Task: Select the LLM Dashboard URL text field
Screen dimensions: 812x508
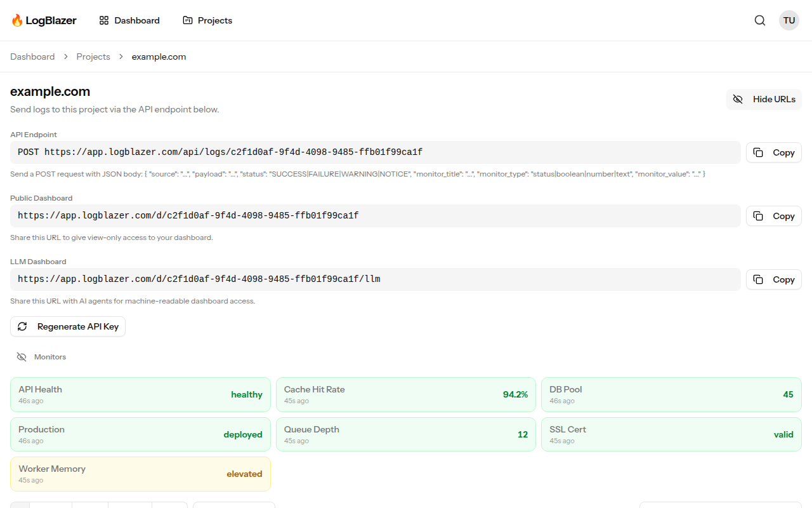Action: [x=375, y=279]
